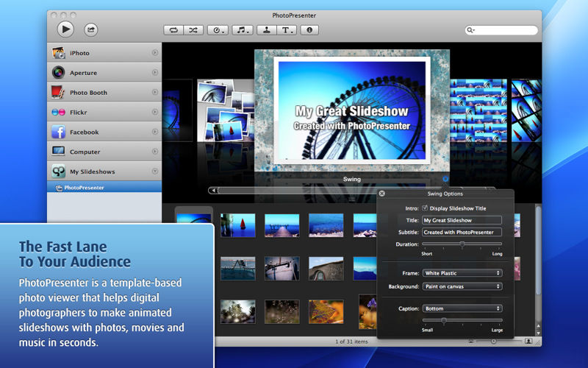Open the music note menu
Screen dimensions: 588x368
pos(243,30)
